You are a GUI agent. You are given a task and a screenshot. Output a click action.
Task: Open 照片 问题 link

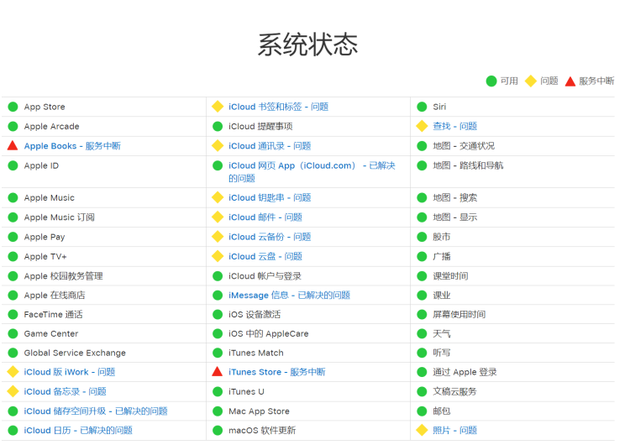pyautogui.click(x=455, y=431)
